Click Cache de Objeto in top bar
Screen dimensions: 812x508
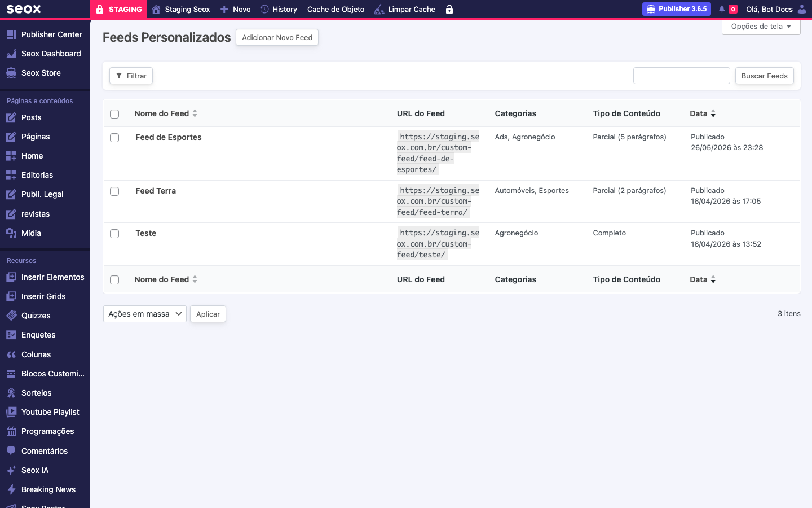click(x=336, y=9)
